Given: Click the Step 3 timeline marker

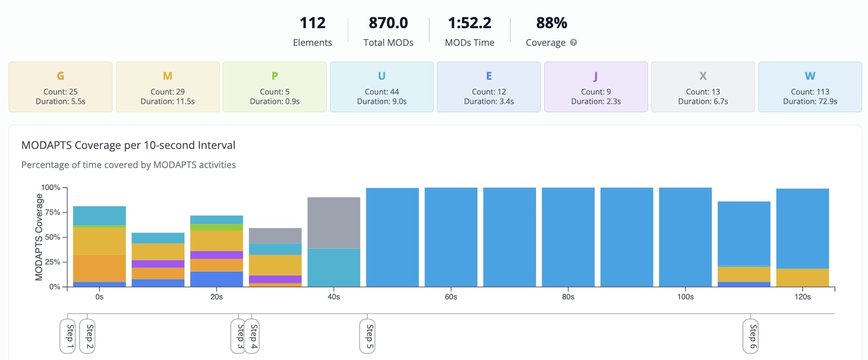Looking at the screenshot, I should pos(238,337).
